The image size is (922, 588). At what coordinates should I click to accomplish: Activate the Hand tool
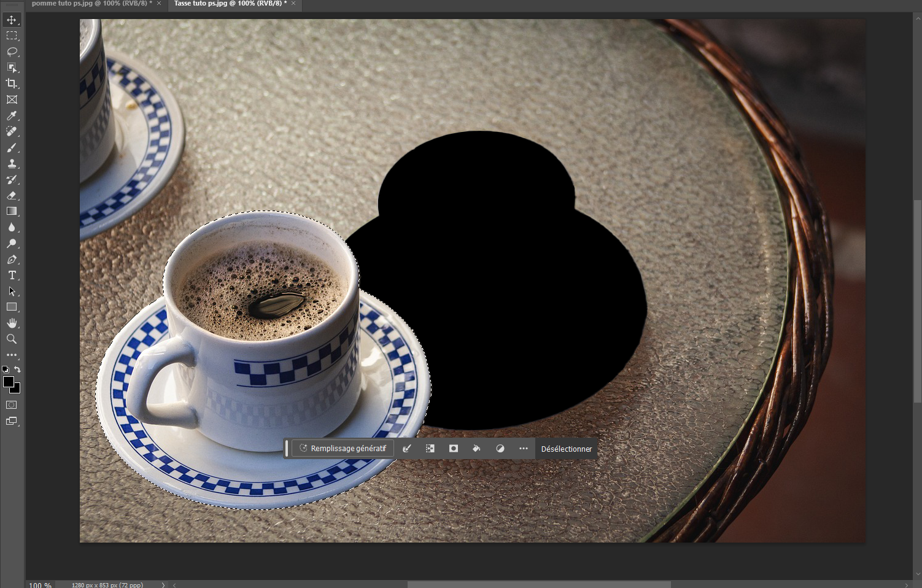click(x=12, y=323)
